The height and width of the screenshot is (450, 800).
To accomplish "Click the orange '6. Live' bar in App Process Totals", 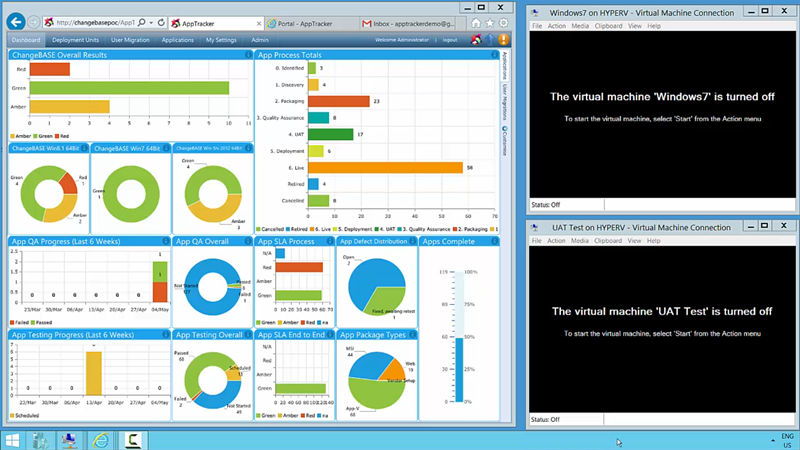I will pyautogui.click(x=385, y=167).
